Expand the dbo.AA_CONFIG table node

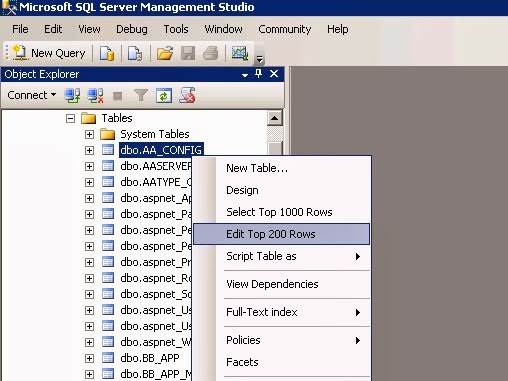89,150
